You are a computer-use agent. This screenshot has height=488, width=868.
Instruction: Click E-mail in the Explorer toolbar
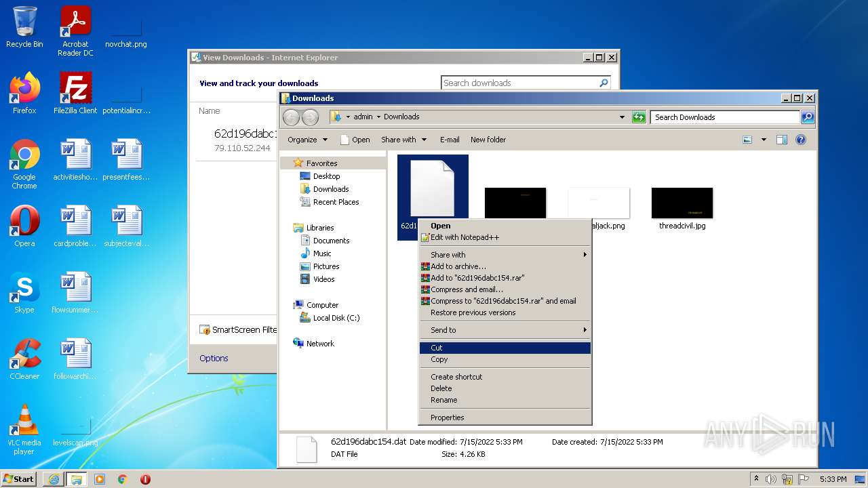450,140
